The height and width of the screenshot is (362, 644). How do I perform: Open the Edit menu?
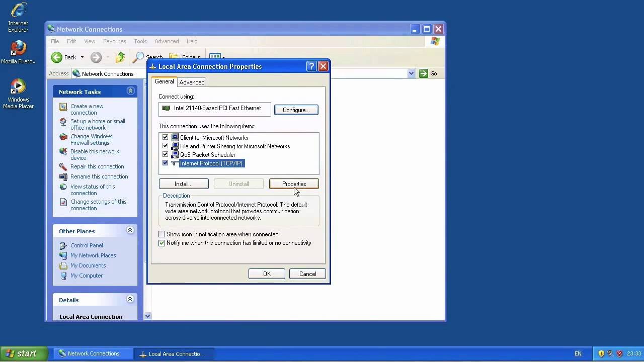coord(71,41)
